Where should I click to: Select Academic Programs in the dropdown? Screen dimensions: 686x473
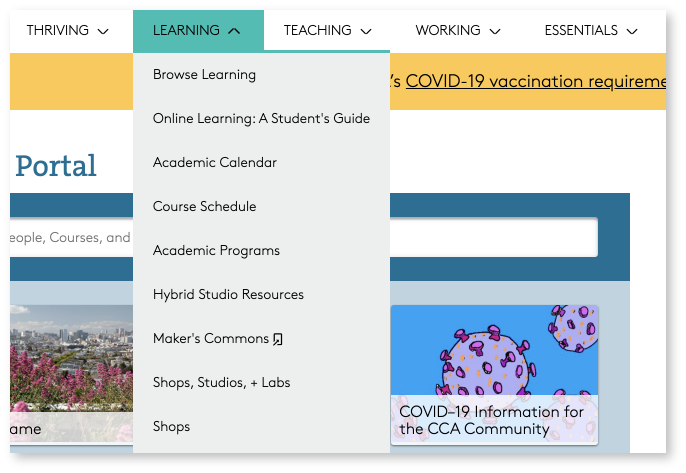[x=216, y=250]
